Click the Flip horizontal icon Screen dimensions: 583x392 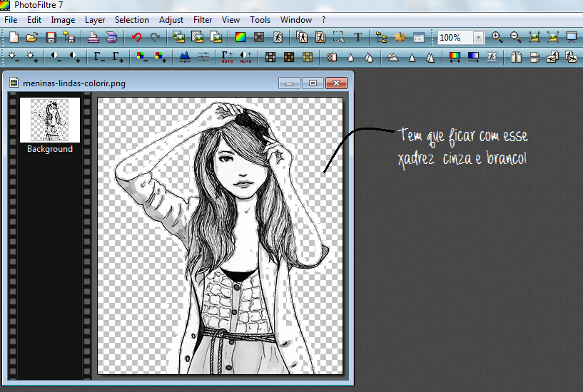(x=516, y=57)
